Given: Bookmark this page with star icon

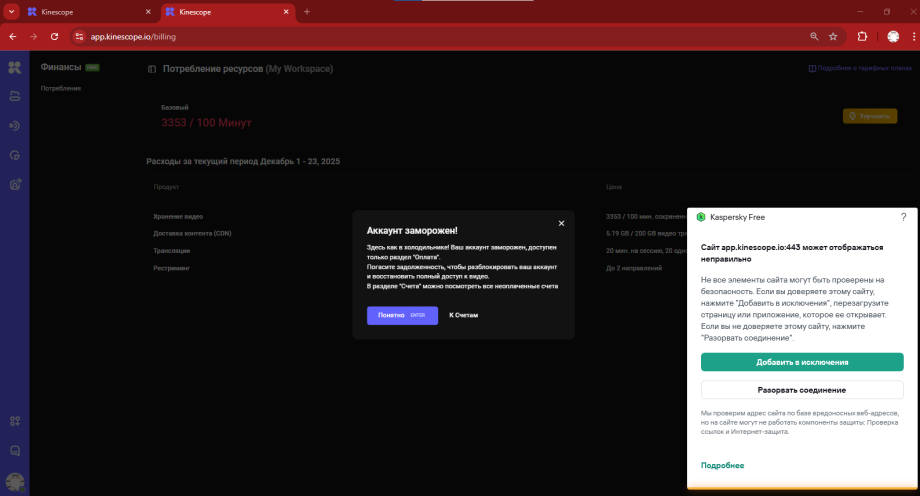Looking at the screenshot, I should (x=833, y=36).
